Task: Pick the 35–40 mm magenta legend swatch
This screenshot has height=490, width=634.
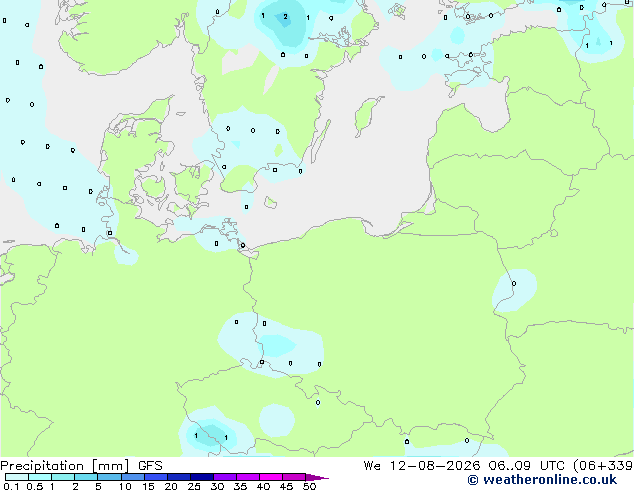Action: [248, 477]
